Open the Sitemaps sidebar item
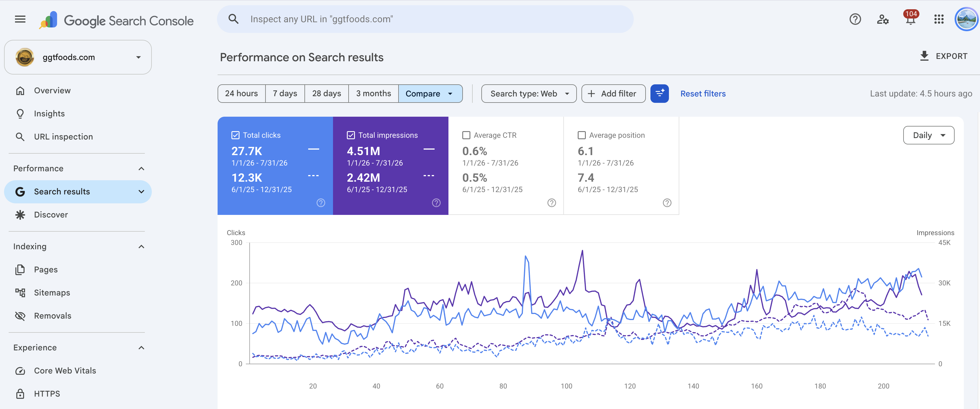This screenshot has width=980, height=409. (x=78, y=293)
